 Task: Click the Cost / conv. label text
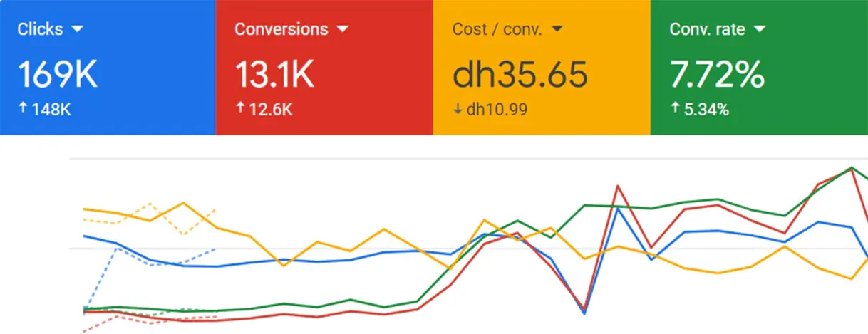(497, 29)
